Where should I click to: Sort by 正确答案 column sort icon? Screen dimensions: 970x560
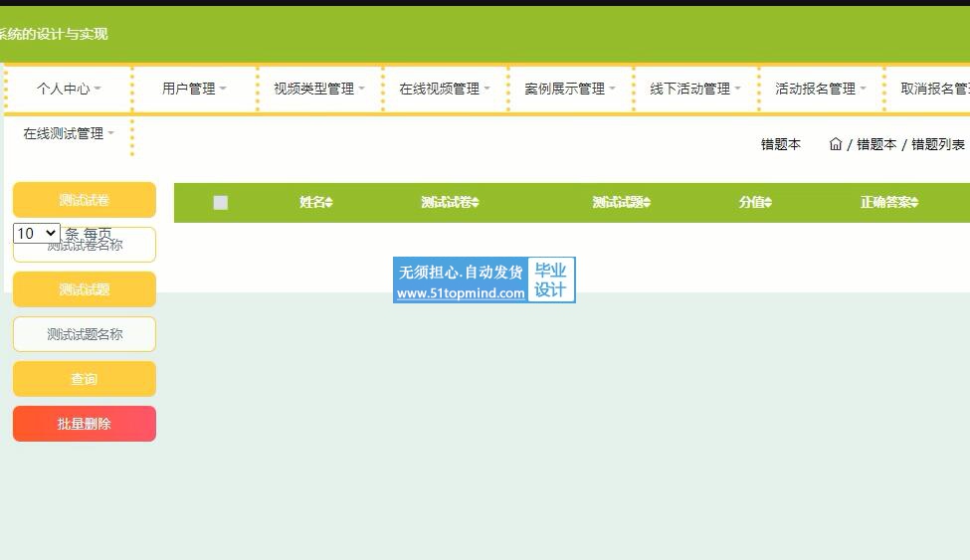point(914,203)
